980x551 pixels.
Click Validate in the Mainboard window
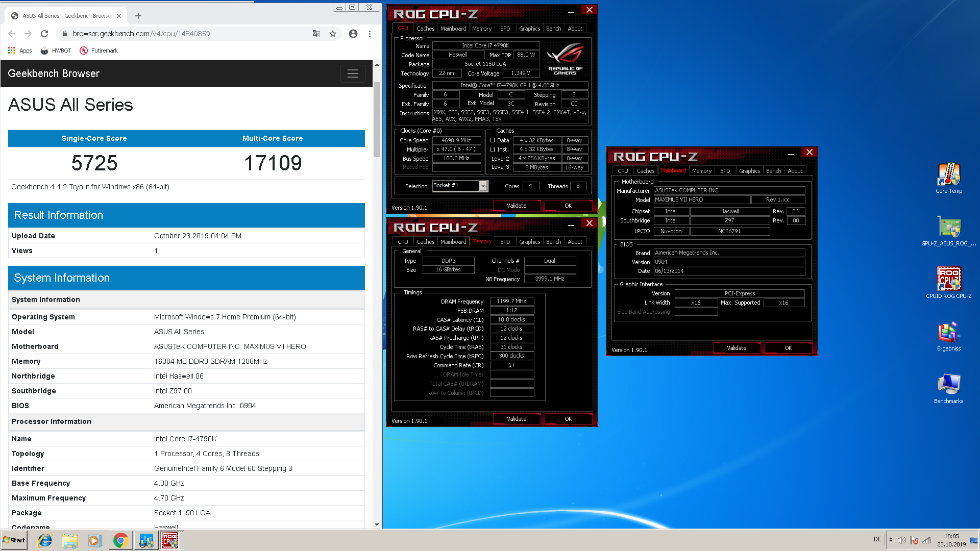tap(737, 348)
